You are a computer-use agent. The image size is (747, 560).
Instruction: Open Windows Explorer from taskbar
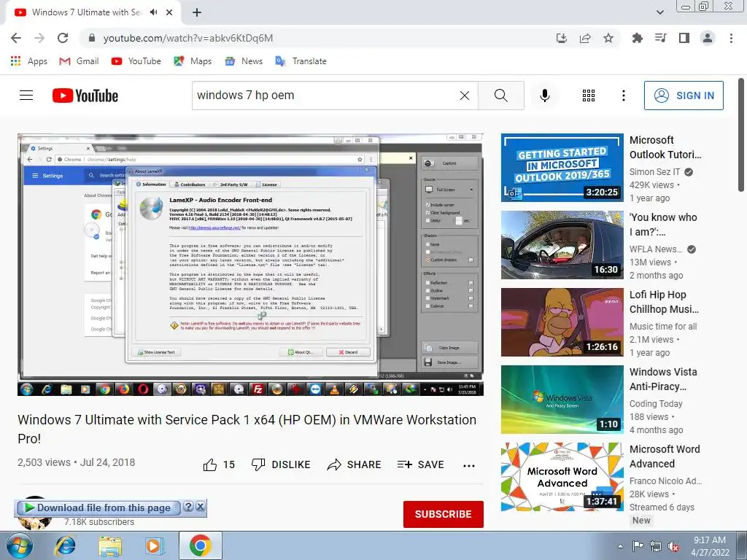pyautogui.click(x=110, y=545)
